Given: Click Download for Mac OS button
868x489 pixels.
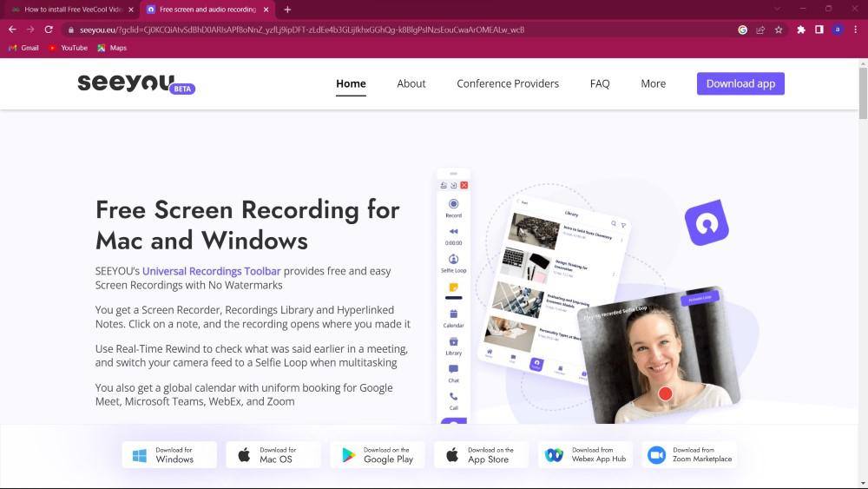Looking at the screenshot, I should [273, 454].
